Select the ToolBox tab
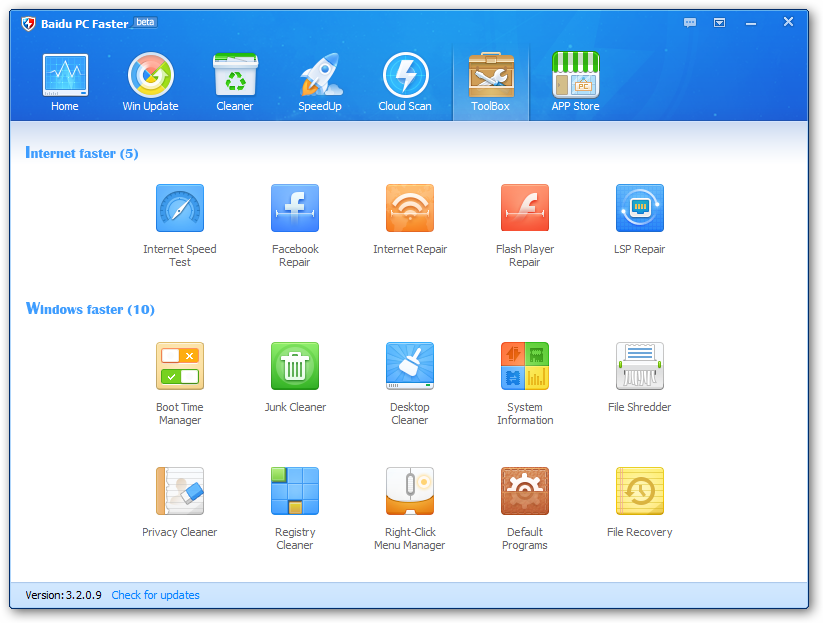The image size is (823, 623). pyautogui.click(x=491, y=82)
